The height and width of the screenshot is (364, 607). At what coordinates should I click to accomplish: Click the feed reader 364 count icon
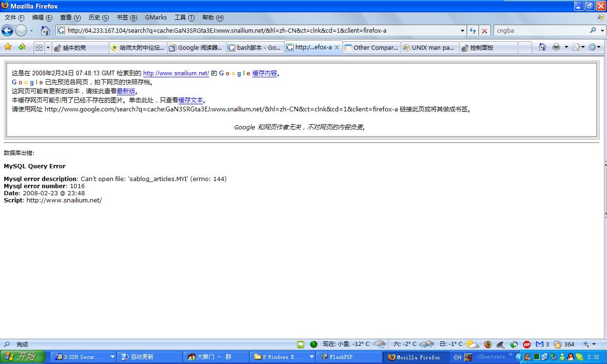pyautogui.click(x=564, y=345)
